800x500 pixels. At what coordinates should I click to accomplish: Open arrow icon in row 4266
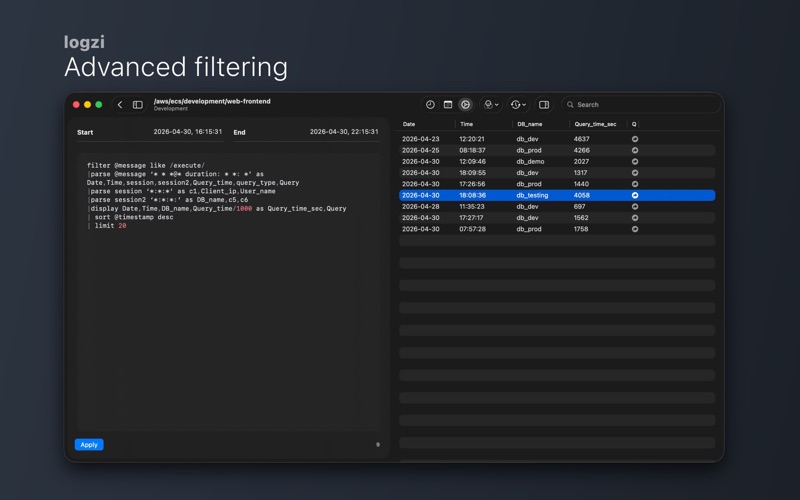point(635,151)
